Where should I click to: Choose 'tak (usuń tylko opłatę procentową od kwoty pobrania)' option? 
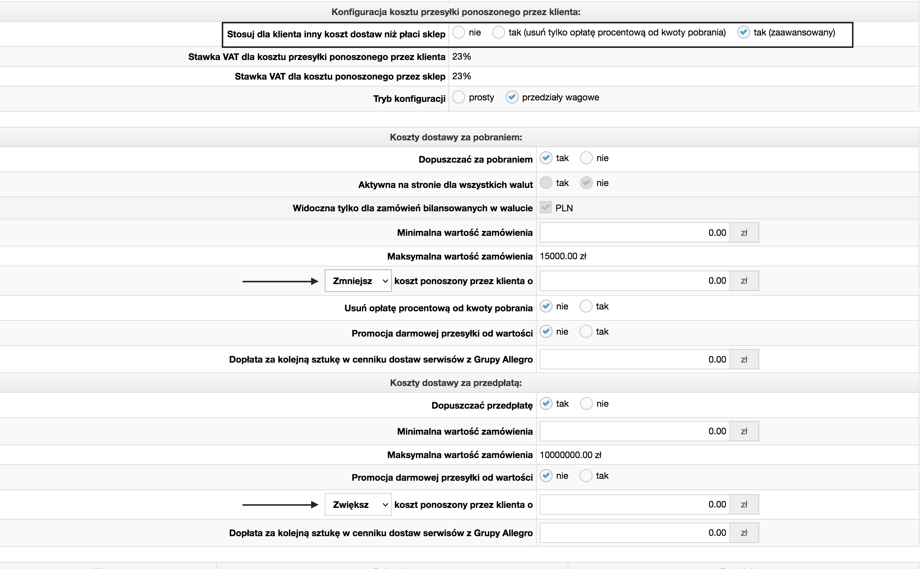click(x=498, y=32)
